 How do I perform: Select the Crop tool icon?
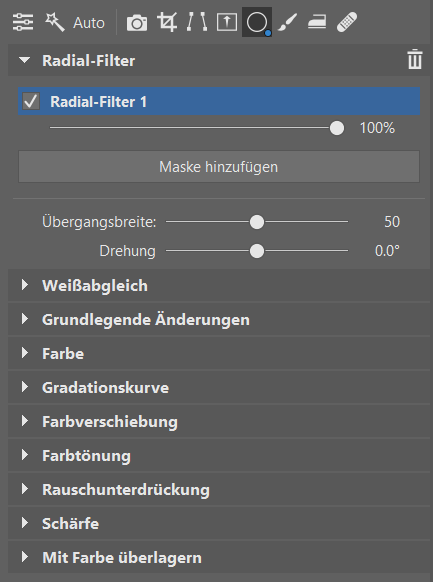point(167,22)
